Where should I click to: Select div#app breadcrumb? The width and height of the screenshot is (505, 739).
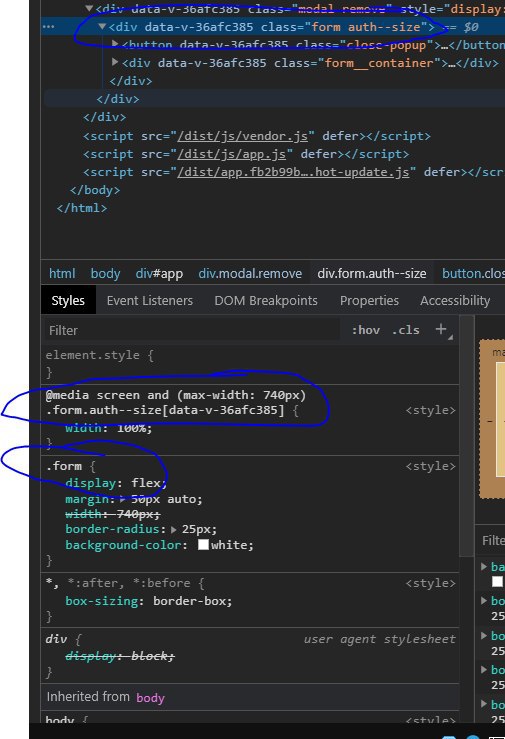coord(159,273)
